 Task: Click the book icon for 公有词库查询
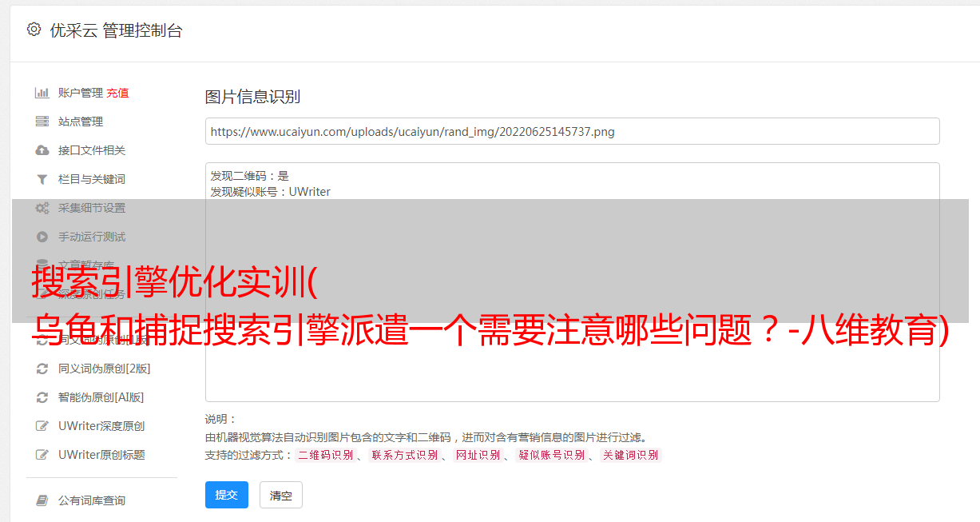pos(42,500)
